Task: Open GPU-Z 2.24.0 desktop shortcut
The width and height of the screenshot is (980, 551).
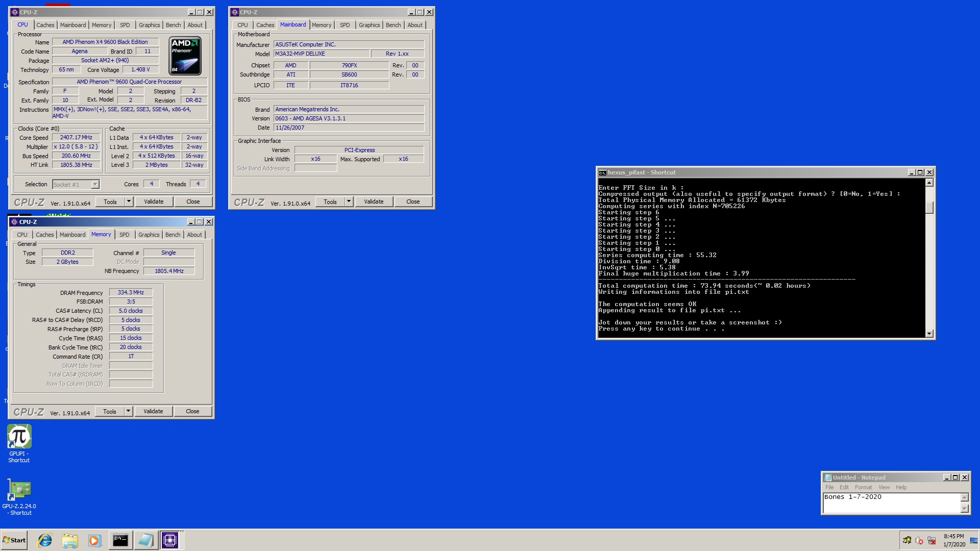Action: (19, 490)
